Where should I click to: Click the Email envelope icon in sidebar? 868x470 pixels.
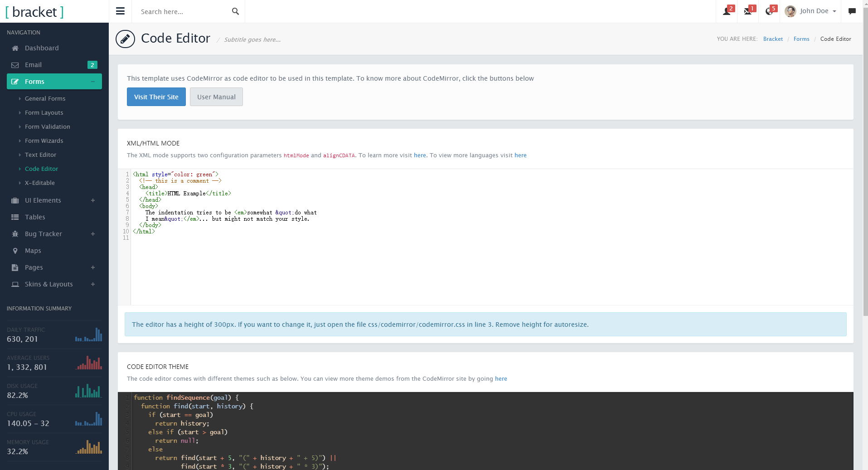(x=15, y=65)
